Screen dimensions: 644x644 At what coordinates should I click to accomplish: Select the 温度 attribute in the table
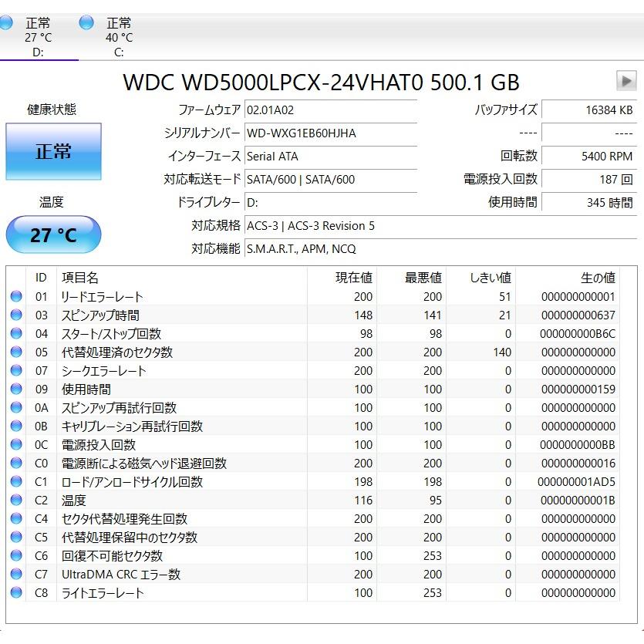74,501
